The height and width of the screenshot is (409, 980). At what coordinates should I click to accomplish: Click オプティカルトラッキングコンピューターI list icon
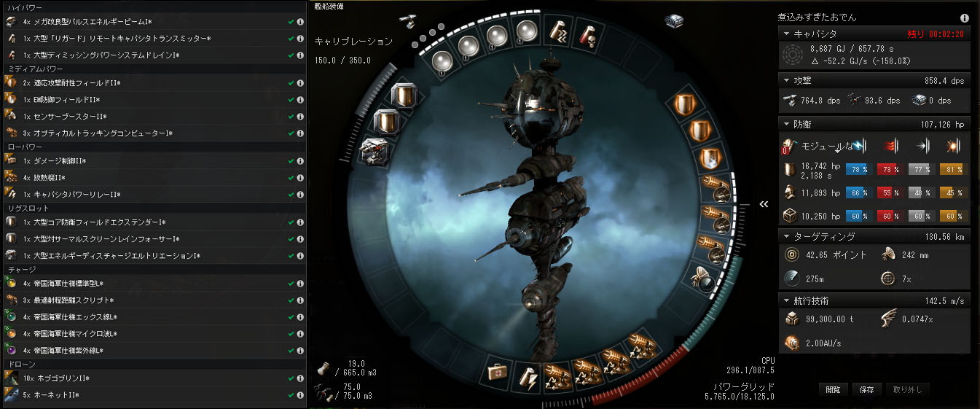coord(11,133)
